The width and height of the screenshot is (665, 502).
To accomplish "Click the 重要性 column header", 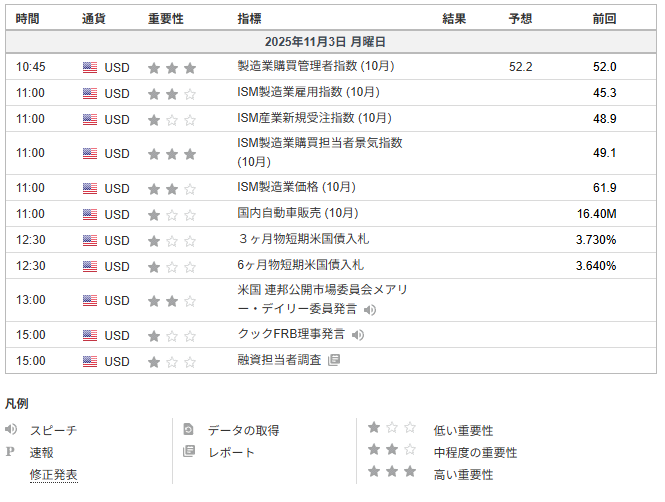I will [165, 18].
